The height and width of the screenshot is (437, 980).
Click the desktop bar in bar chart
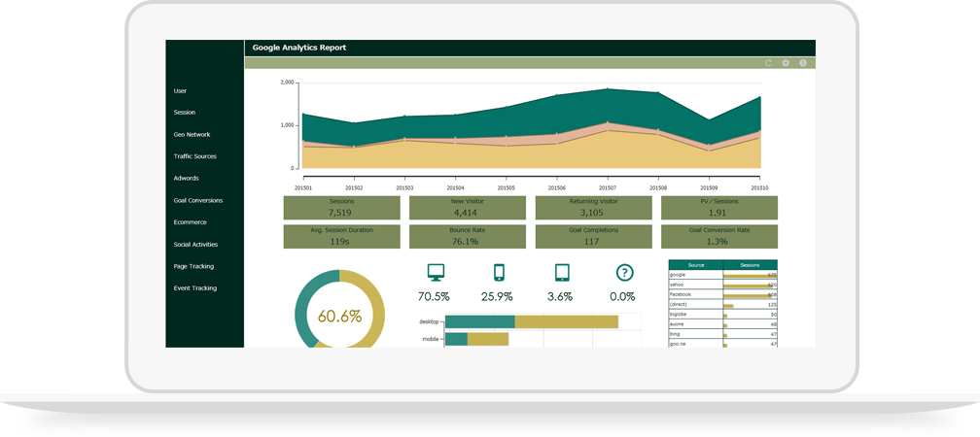pos(531,321)
